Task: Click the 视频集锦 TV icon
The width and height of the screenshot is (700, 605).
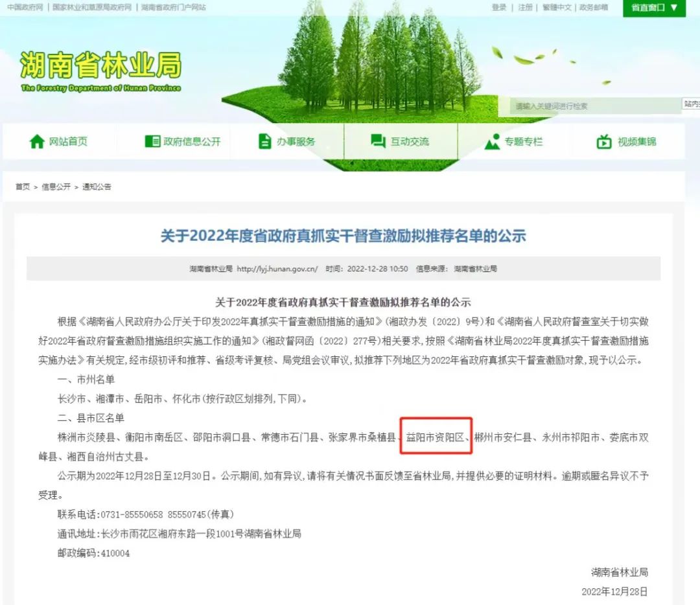Action: (604, 141)
